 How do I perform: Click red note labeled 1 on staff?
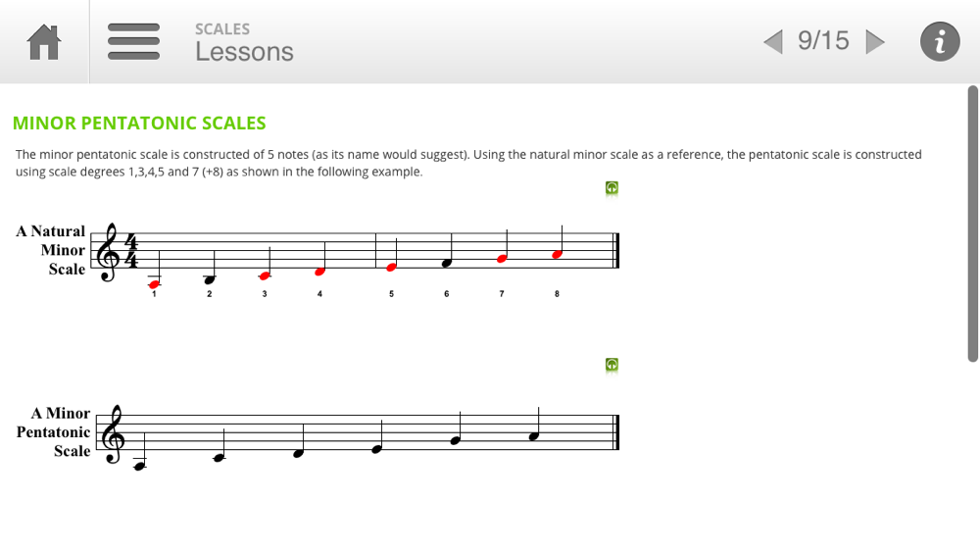[155, 284]
